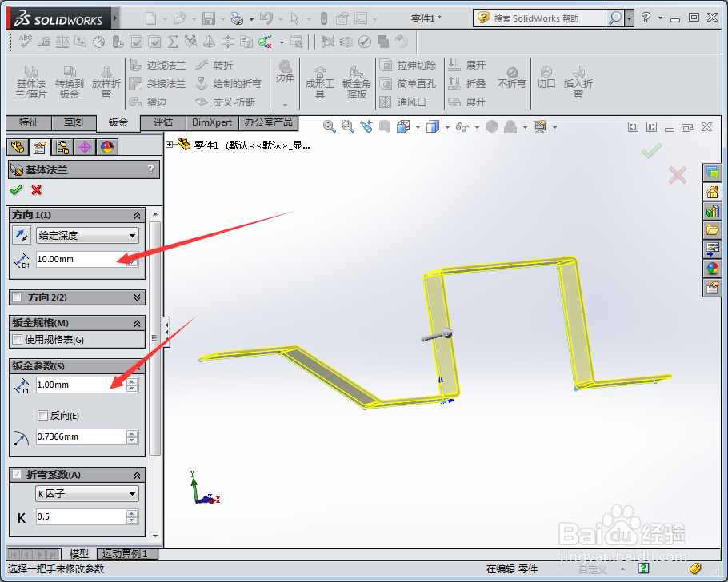728x582 pixels.
Task: Open the Motion Study 1 (运动算例1) tab
Action: point(125,554)
